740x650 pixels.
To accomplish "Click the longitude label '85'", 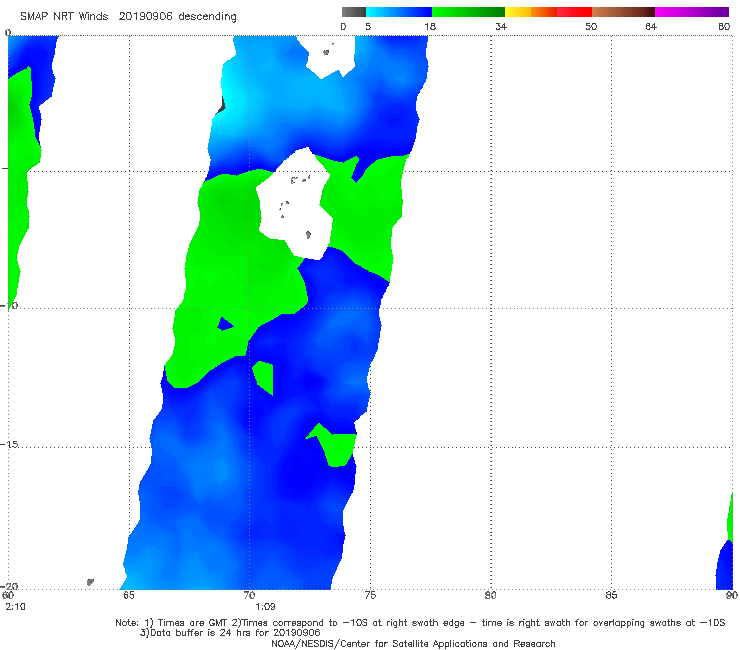I will pos(611,595).
